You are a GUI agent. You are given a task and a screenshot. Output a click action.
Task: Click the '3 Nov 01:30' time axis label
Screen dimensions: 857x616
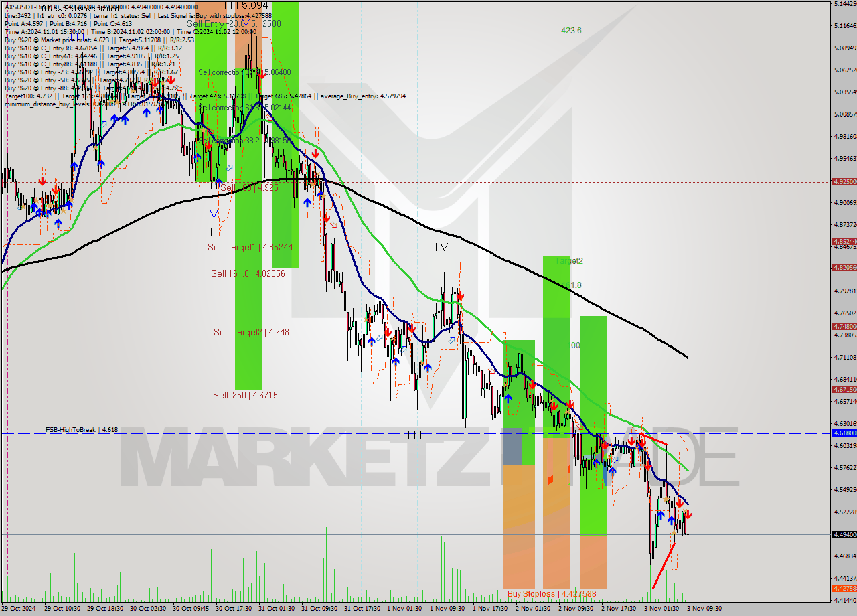661,609
